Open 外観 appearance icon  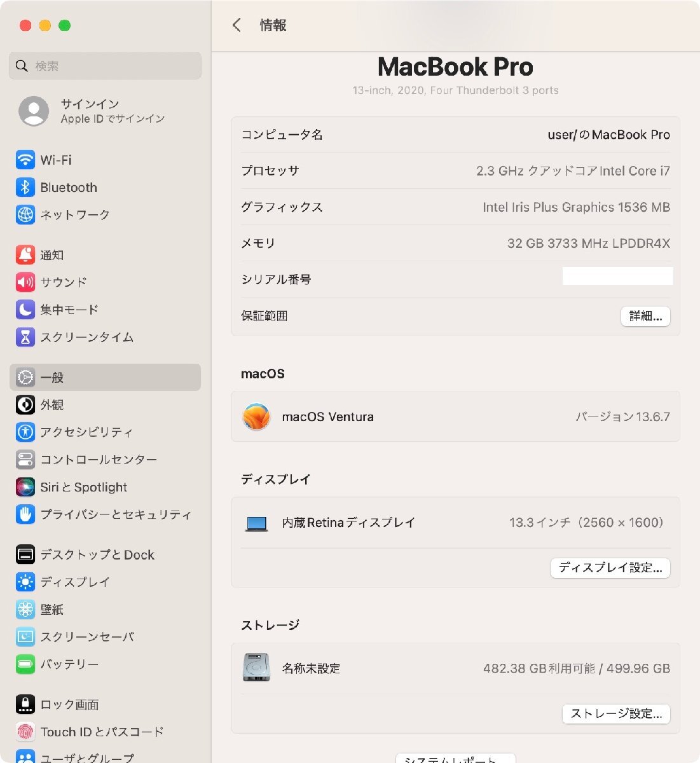[x=25, y=404]
